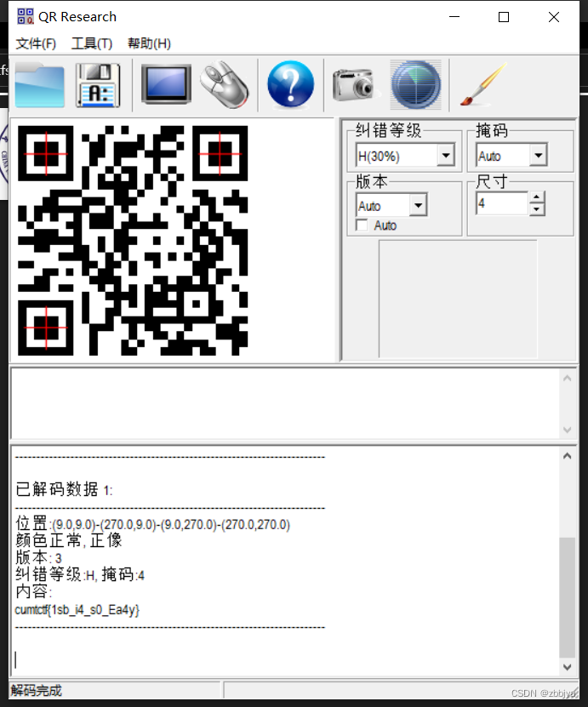Screen dimensions: 588x707
Task: Click the QR Research app icon in title bar
Action: pos(26,17)
